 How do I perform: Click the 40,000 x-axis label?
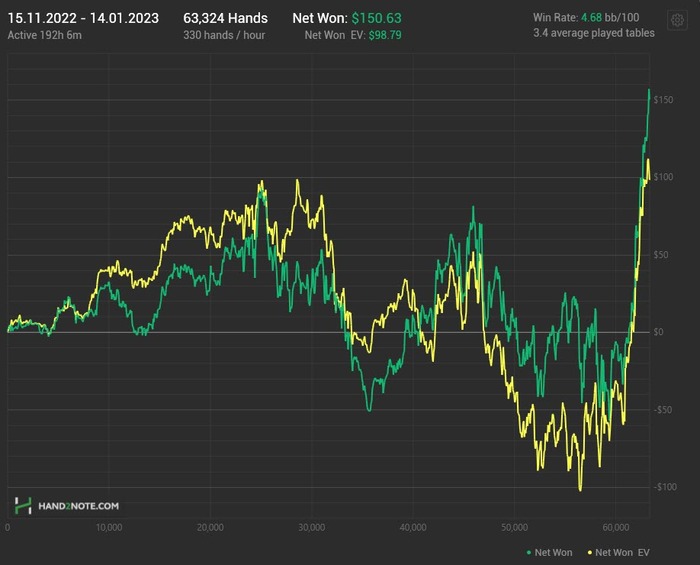pyautogui.click(x=413, y=528)
